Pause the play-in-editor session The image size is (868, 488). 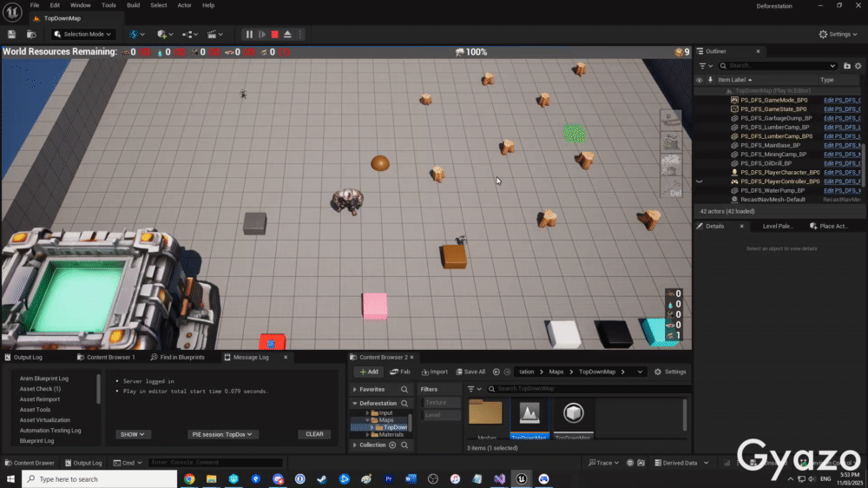249,35
